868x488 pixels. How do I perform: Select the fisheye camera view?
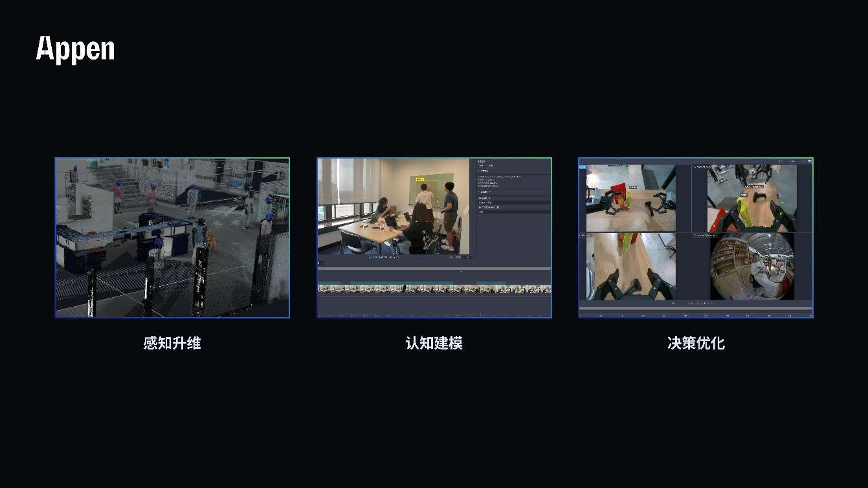tap(751, 266)
